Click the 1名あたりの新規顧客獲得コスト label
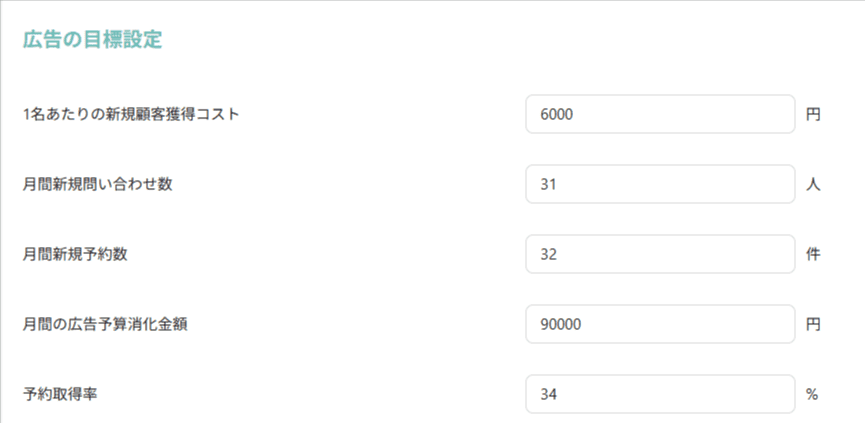The height and width of the screenshot is (423, 865). (x=131, y=114)
